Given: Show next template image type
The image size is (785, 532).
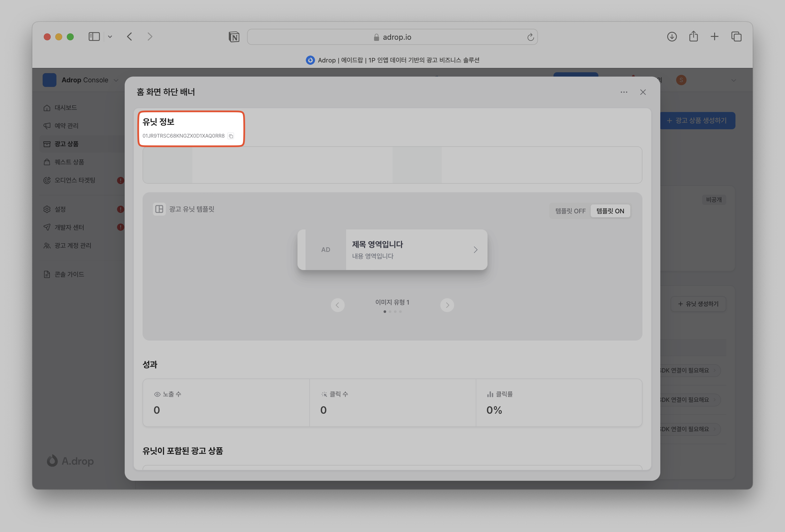Looking at the screenshot, I should click(x=447, y=305).
